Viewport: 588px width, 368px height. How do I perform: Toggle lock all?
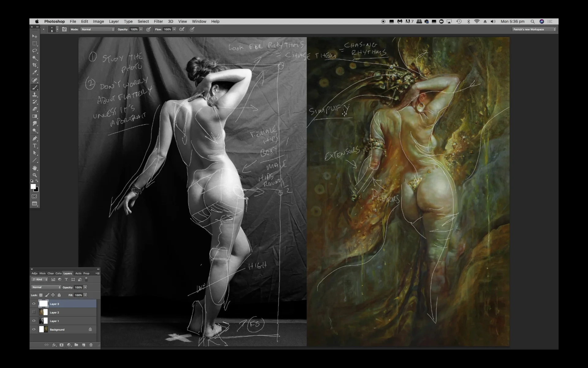pos(59,295)
